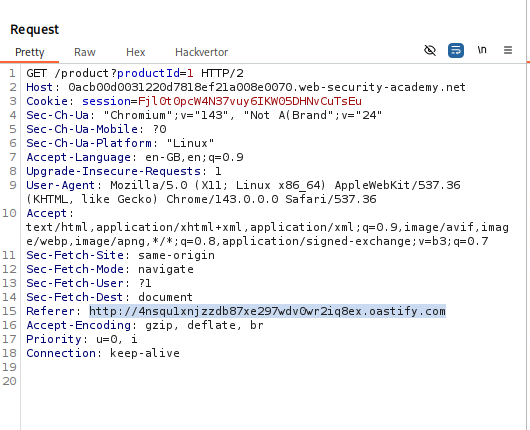Click the Referer header name

[x=50, y=311]
